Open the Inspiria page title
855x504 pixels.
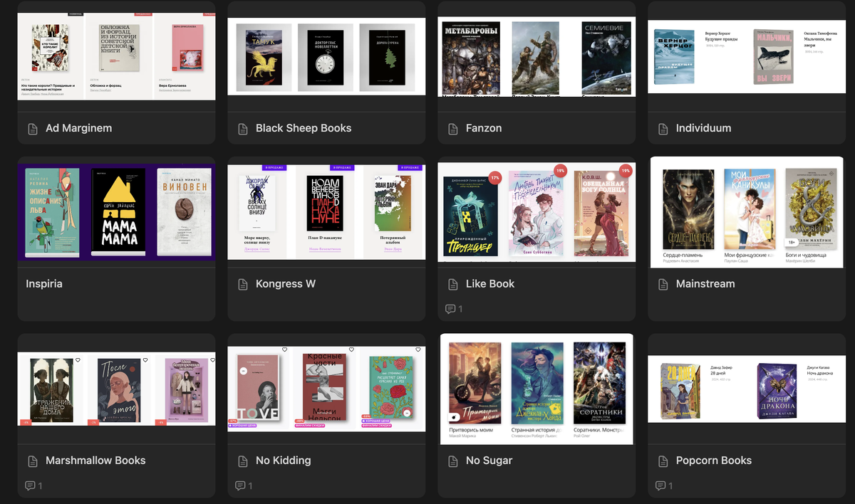click(44, 283)
